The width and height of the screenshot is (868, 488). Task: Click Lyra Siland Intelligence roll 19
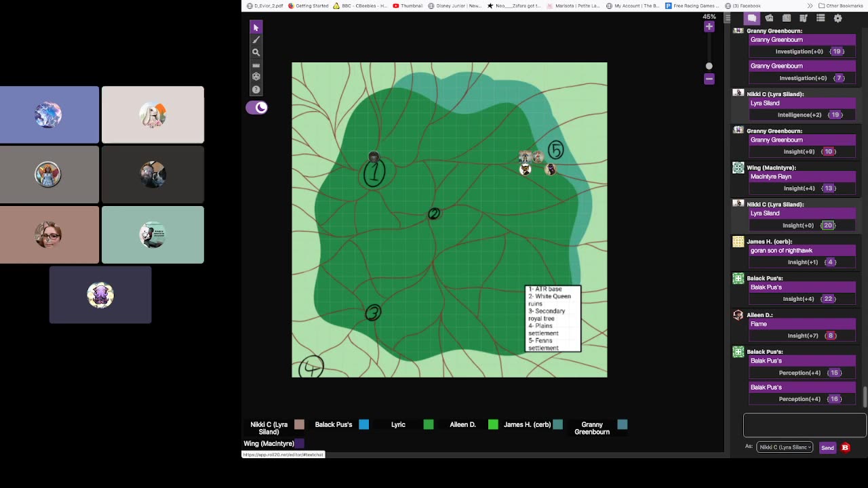pyautogui.click(x=835, y=115)
